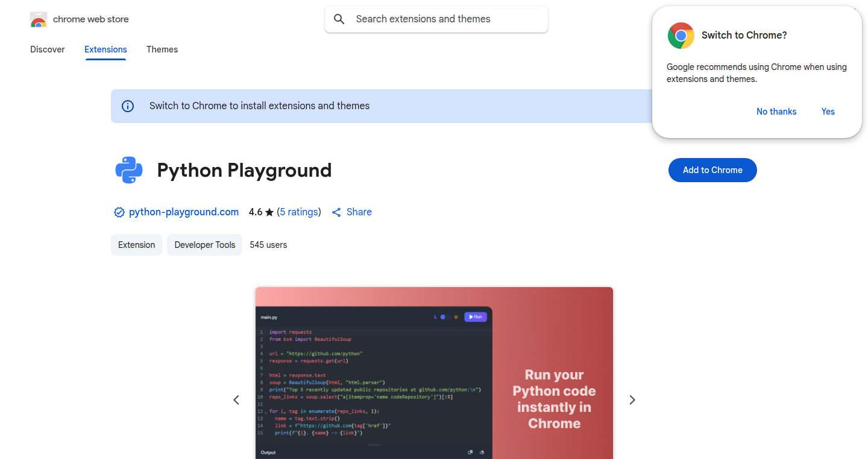Screen dimensions: 868x459
Task: Open the Themes tab
Action: click(x=162, y=49)
